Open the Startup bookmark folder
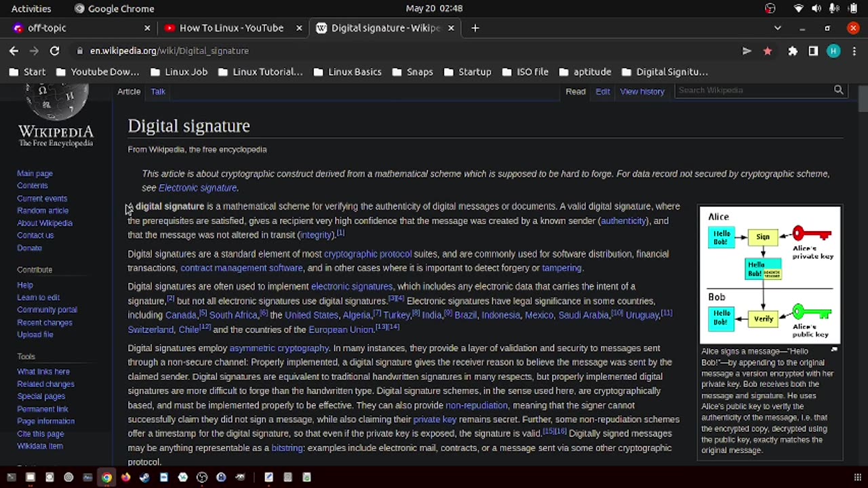Viewport: 868px width, 488px height. [467, 72]
